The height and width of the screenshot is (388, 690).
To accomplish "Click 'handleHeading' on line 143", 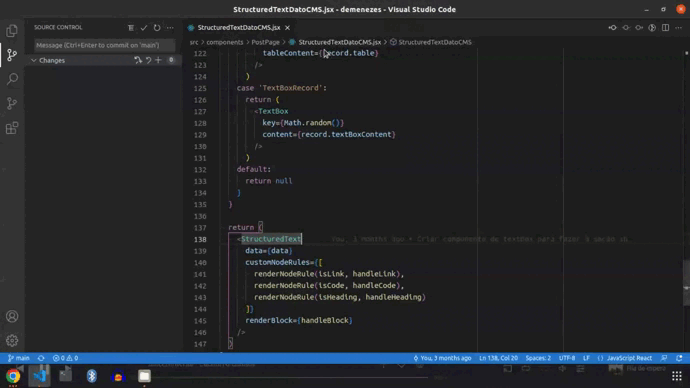I will click(393, 297).
